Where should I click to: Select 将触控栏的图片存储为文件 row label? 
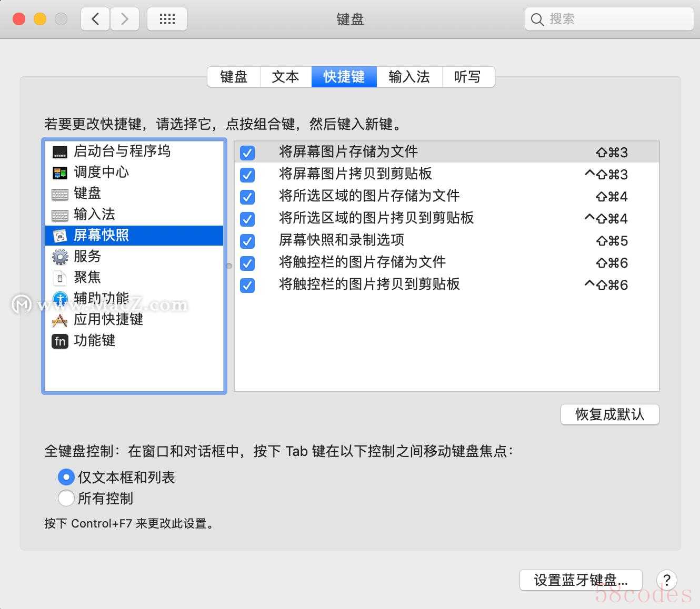363,262
